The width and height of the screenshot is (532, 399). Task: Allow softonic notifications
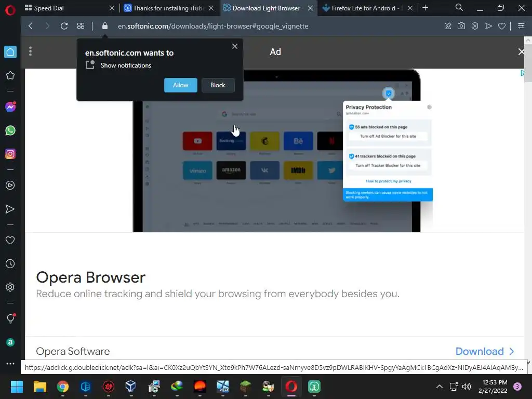(180, 85)
